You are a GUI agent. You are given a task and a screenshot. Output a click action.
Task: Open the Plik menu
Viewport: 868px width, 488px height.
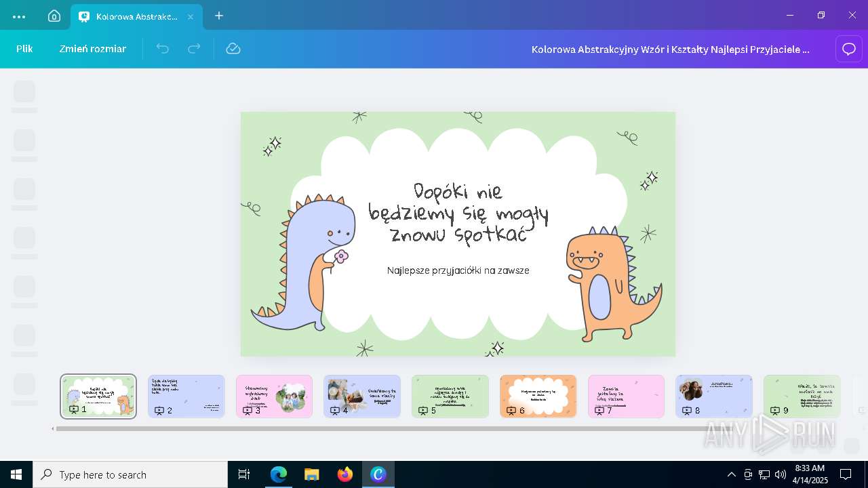[x=24, y=49]
